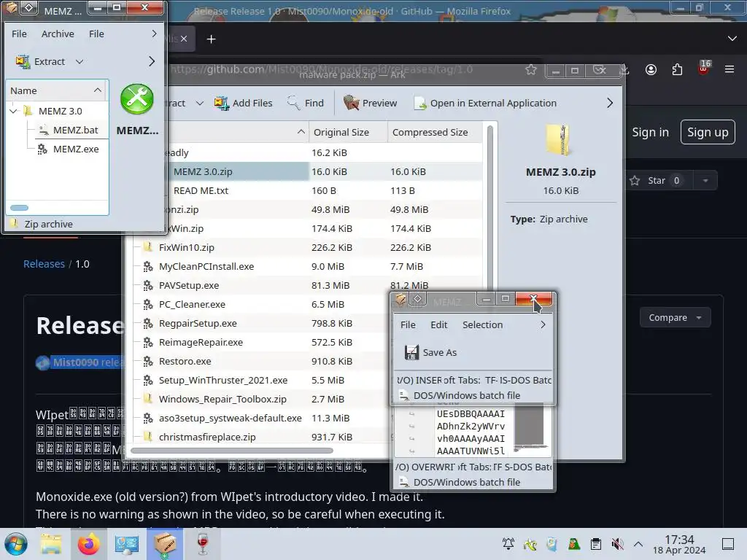Follow the Releases breadcrumb link
The width and height of the screenshot is (747, 560).
click(x=44, y=264)
